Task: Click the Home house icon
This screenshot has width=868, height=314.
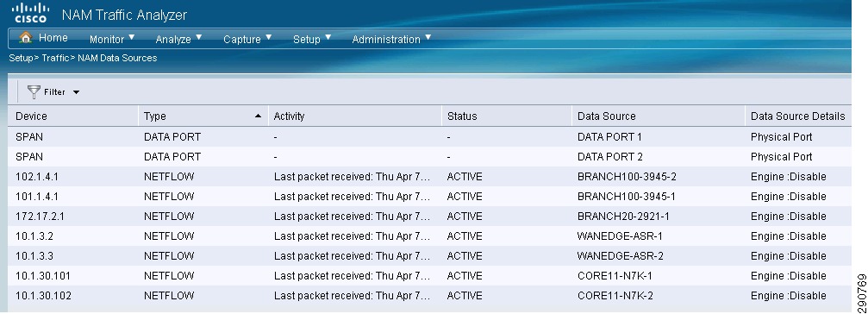Action: [26, 38]
